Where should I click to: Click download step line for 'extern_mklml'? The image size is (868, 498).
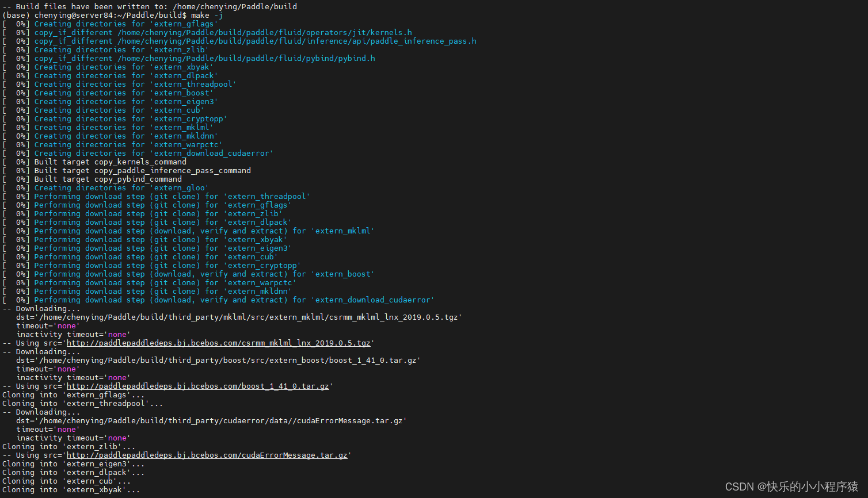pos(189,231)
